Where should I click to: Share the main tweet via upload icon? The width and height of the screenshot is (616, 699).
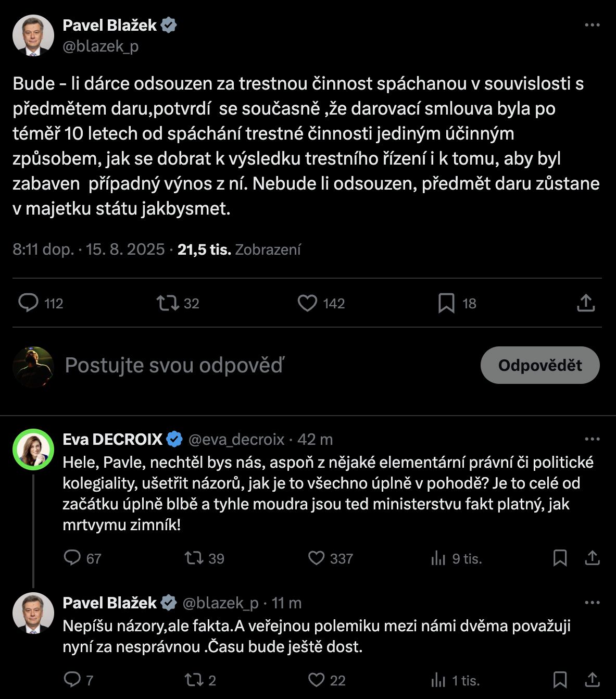(x=586, y=303)
